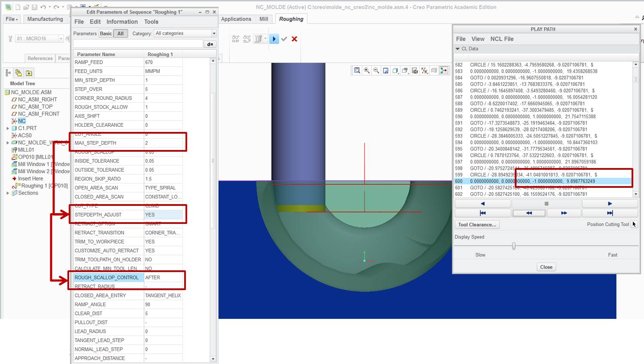Expand the Sections tree node
The image size is (644, 364).
tap(8, 193)
